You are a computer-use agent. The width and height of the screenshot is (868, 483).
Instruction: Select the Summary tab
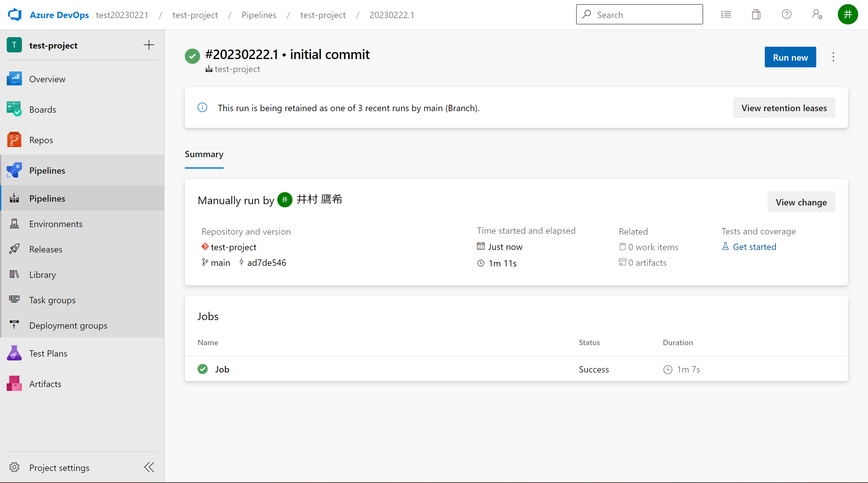point(204,154)
